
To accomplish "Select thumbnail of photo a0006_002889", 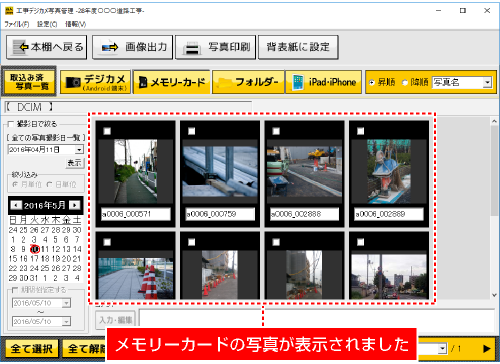I will 389,172.
